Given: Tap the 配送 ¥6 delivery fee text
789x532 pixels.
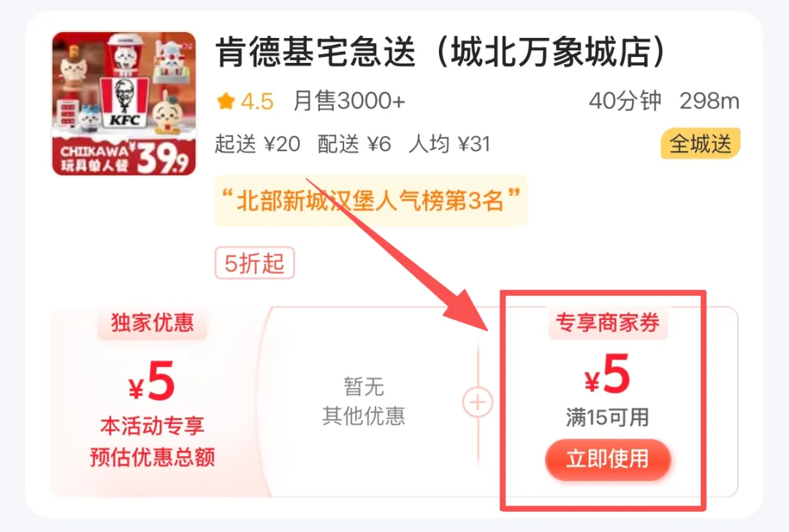Looking at the screenshot, I should (x=354, y=144).
